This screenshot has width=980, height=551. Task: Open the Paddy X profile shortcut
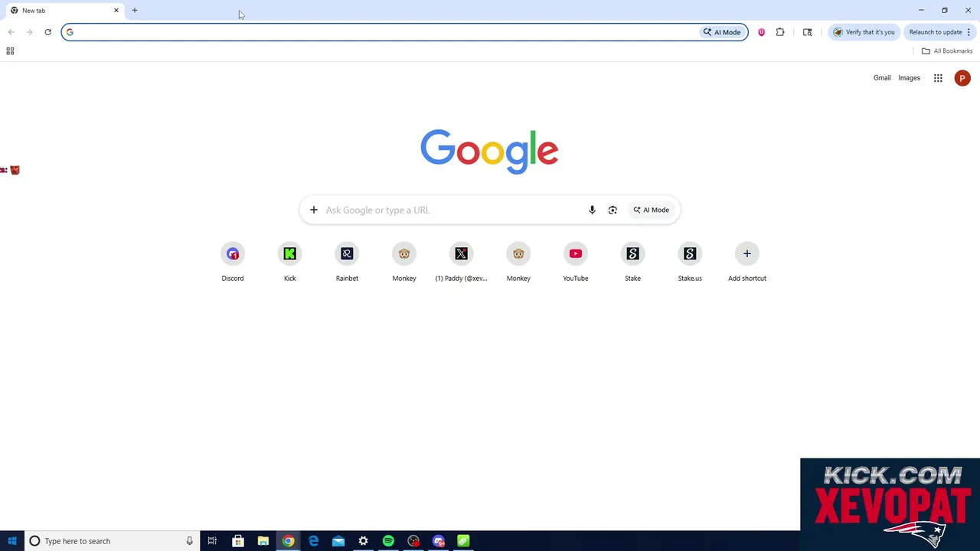(x=461, y=262)
